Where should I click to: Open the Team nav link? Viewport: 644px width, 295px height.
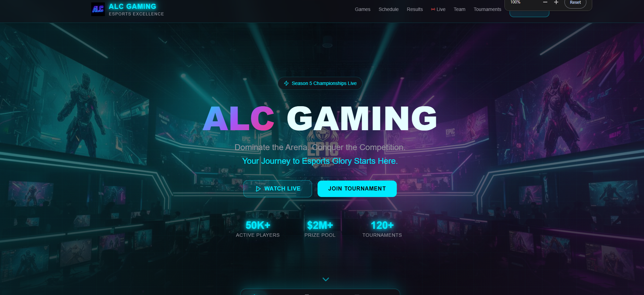(460, 9)
